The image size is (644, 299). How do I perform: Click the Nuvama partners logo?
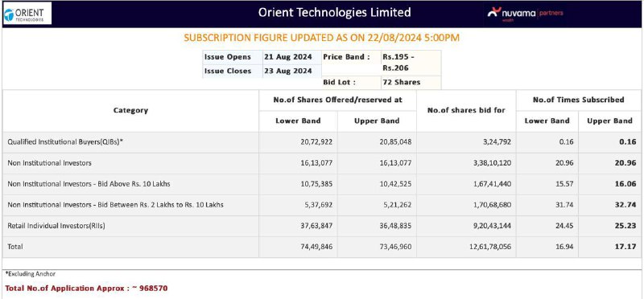526,14
